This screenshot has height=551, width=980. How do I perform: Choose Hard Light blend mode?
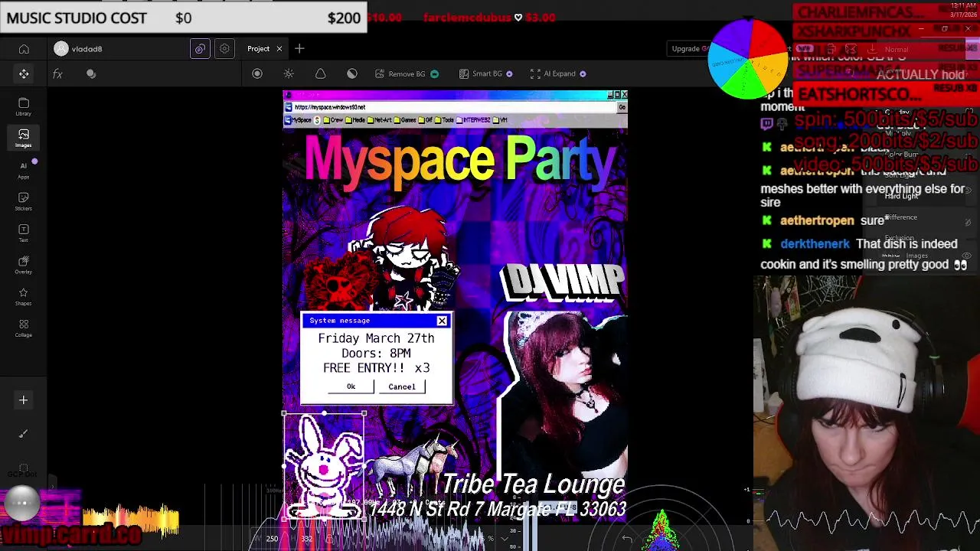tap(901, 197)
